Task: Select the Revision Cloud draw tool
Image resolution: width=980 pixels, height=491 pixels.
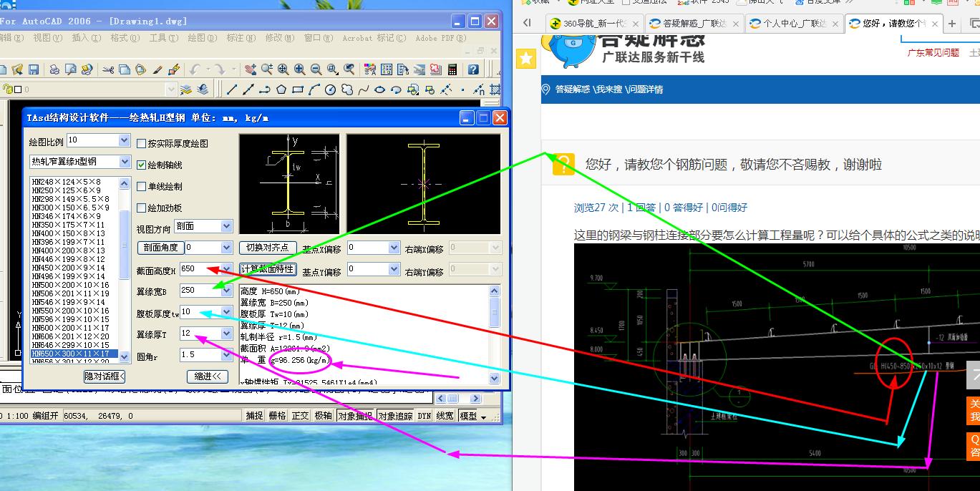Action: [346, 89]
